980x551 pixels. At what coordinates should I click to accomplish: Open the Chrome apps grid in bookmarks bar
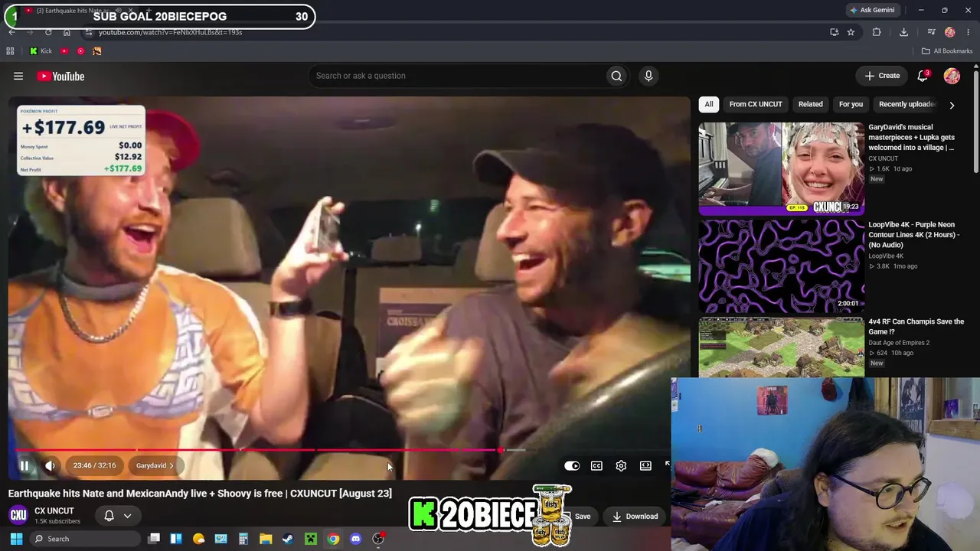(10, 51)
